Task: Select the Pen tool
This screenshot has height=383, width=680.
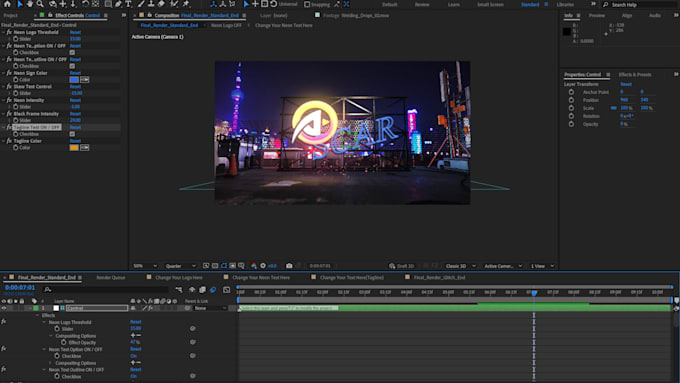Action: 118,4
